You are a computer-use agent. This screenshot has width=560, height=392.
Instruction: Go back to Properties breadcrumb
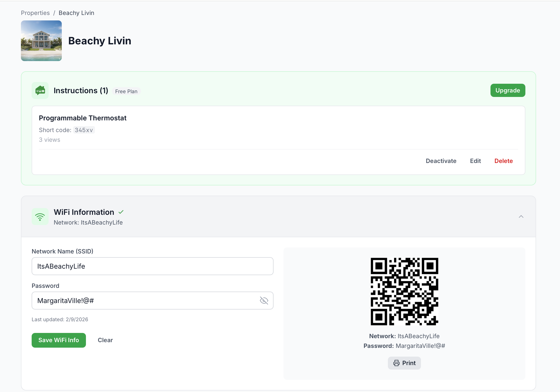click(x=35, y=13)
